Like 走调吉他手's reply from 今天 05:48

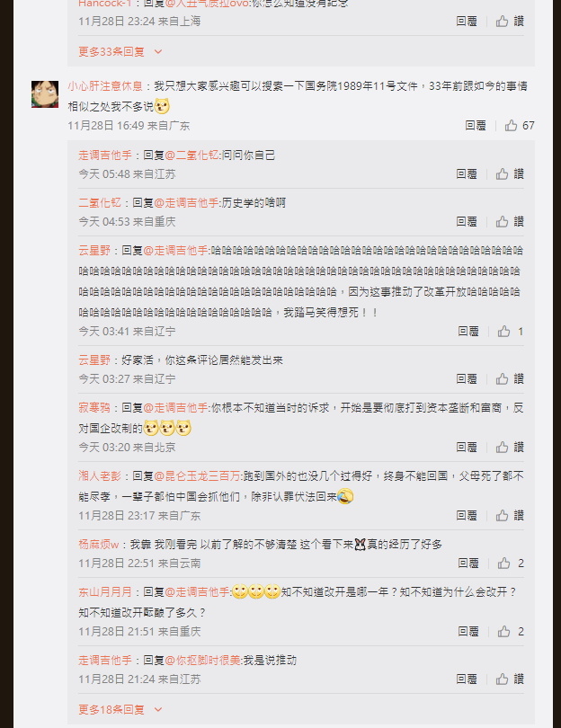pos(510,174)
